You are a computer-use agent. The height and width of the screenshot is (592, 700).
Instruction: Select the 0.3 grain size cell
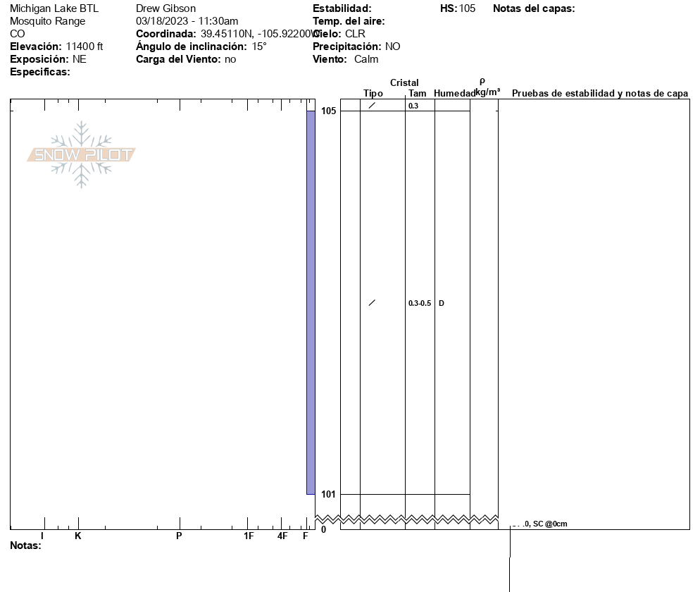click(x=413, y=106)
